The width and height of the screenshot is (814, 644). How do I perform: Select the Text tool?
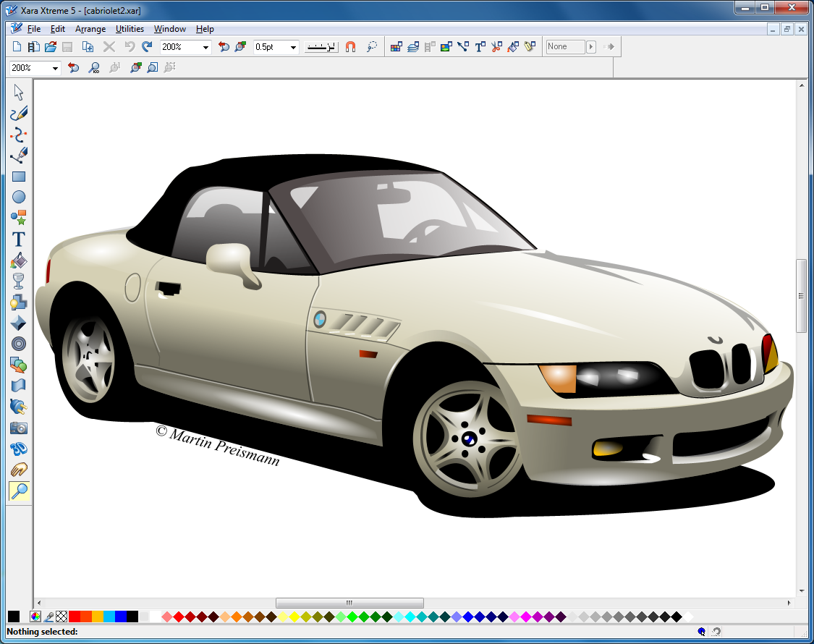tap(19, 240)
